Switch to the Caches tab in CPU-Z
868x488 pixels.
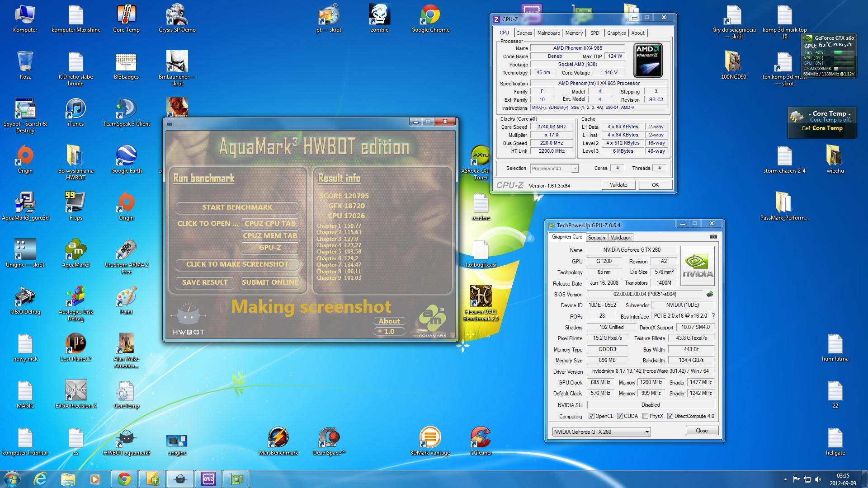(x=524, y=33)
